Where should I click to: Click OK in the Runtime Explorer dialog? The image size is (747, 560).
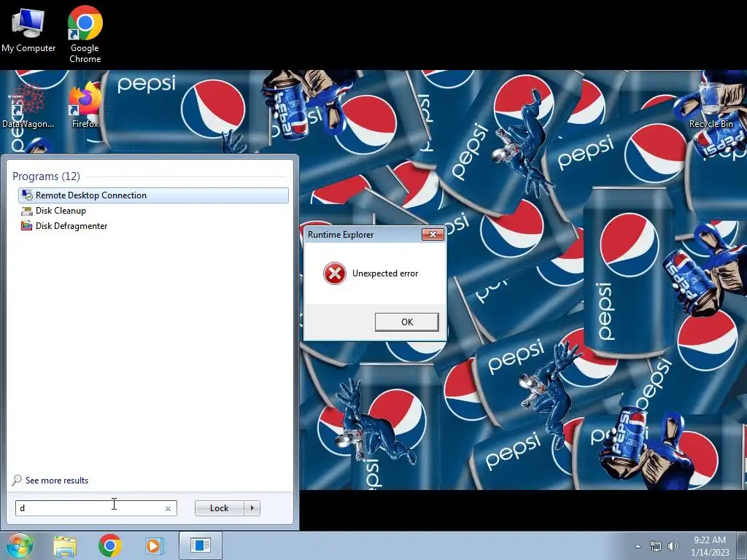coord(407,322)
